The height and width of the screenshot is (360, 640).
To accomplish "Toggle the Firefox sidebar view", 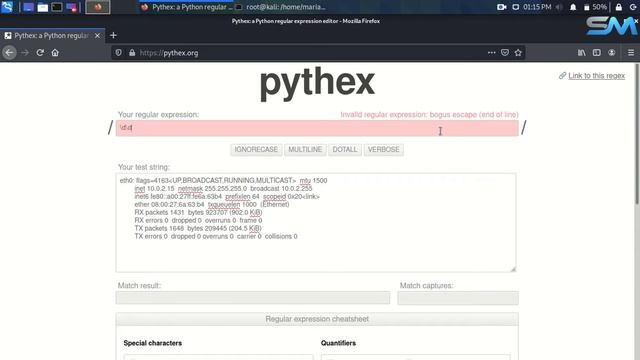I will tap(597, 53).
